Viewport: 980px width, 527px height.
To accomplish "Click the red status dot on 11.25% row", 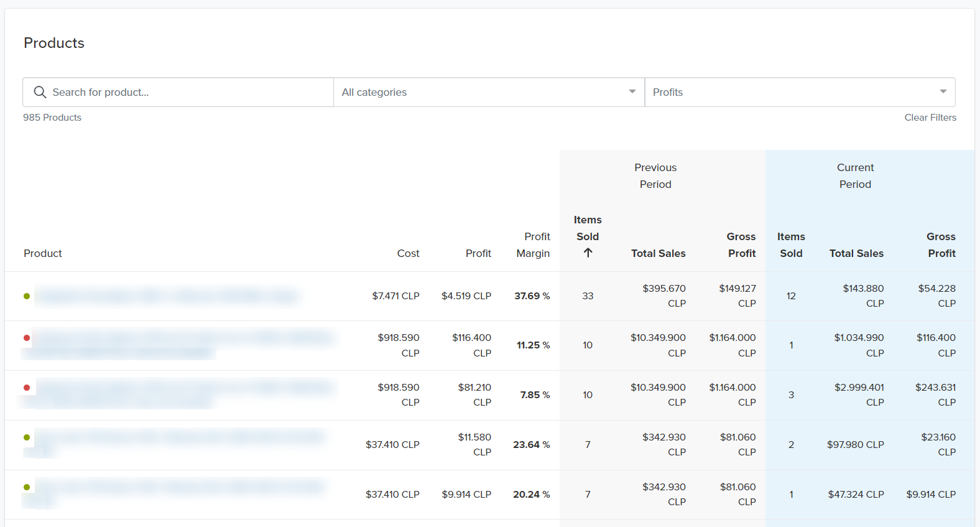I will [x=27, y=338].
